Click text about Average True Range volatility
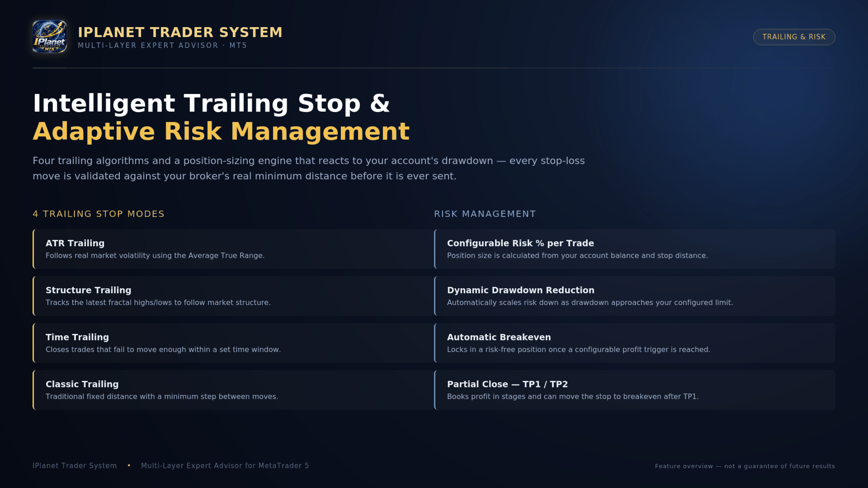The image size is (868, 488). [x=155, y=256]
